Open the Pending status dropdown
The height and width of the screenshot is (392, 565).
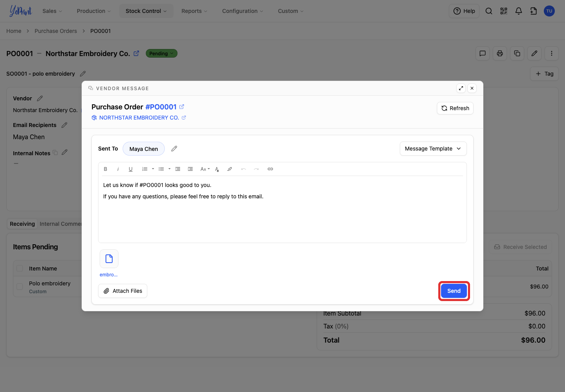[x=161, y=53]
